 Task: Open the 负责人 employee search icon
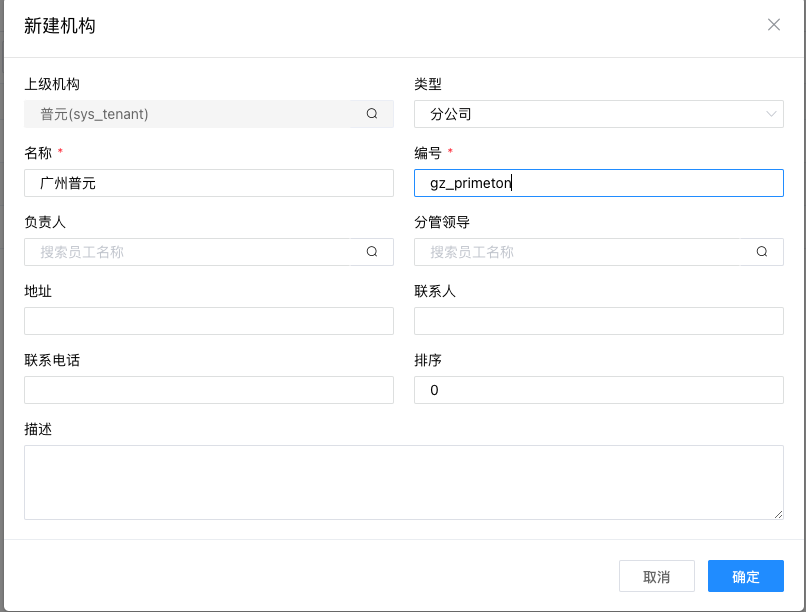pos(372,251)
